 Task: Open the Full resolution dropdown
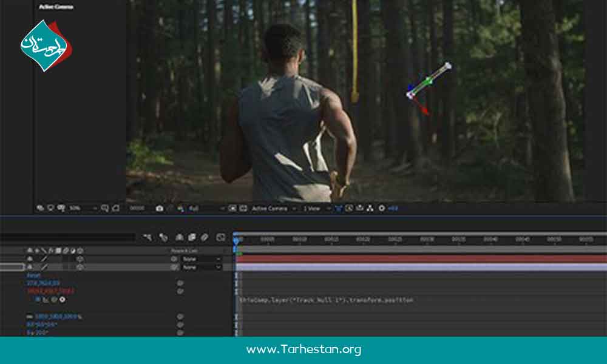click(x=205, y=208)
